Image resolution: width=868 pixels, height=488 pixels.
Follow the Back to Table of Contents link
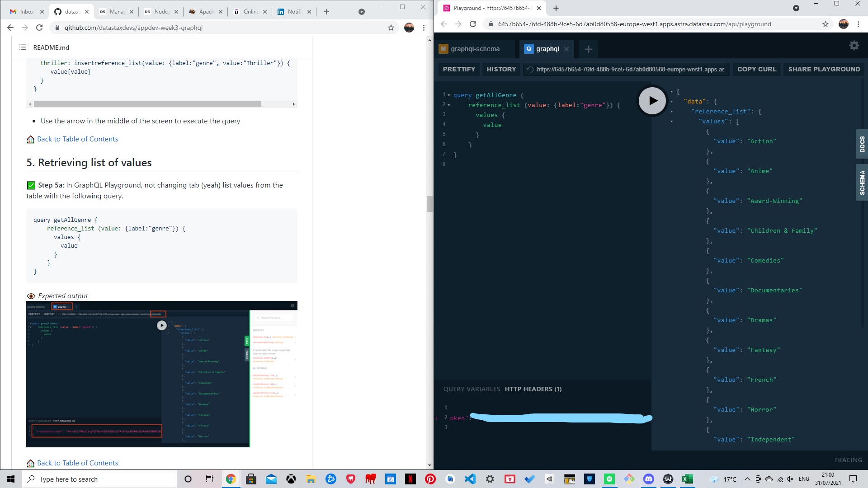tap(77, 139)
